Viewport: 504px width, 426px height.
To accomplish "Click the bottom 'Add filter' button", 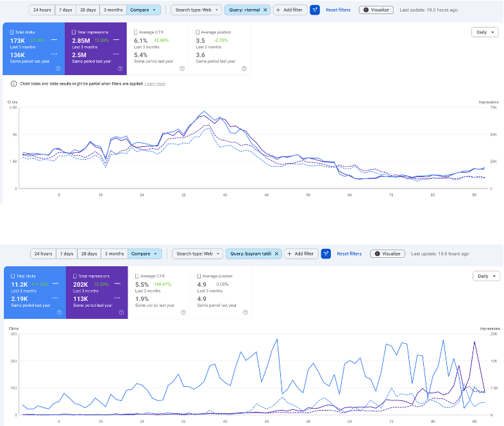I will pyautogui.click(x=301, y=253).
